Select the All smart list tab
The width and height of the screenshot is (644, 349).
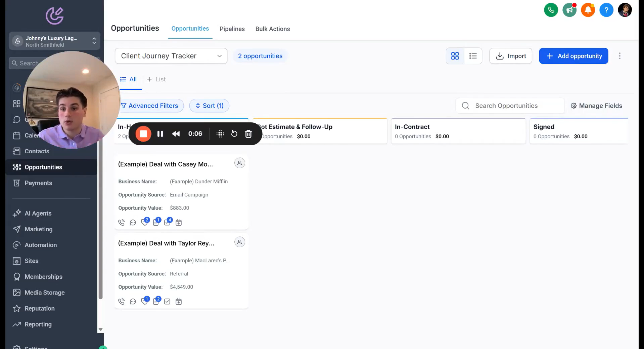pos(129,79)
